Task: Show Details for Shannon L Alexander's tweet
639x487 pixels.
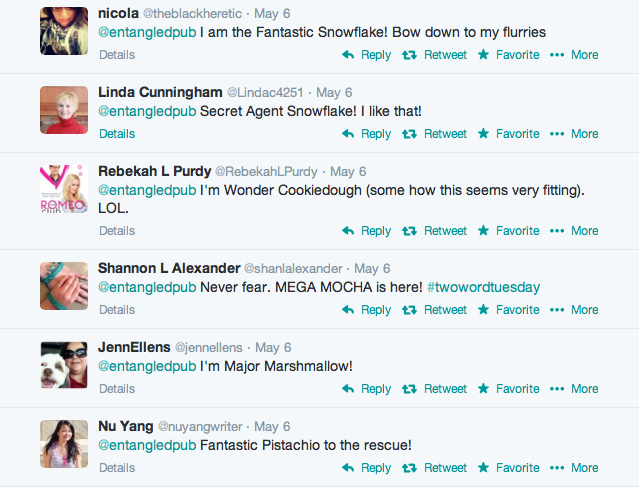Action: click(117, 310)
